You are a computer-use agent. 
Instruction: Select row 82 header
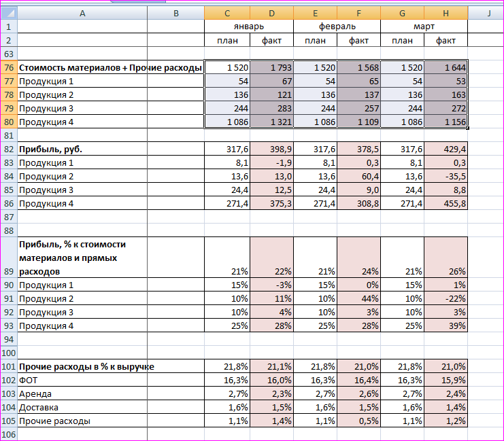click(x=9, y=149)
